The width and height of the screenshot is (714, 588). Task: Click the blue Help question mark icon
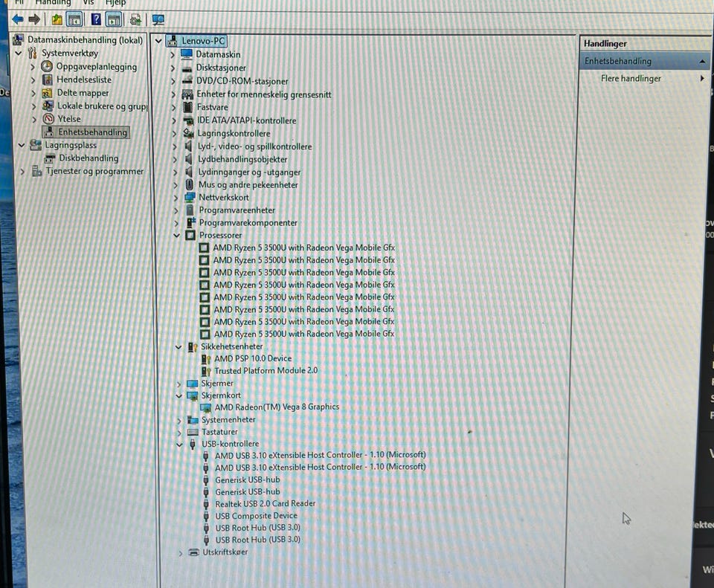[96, 19]
